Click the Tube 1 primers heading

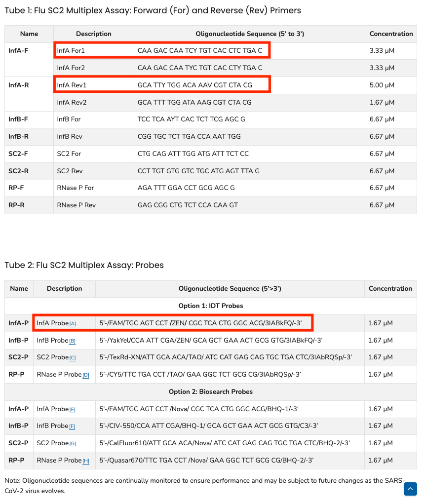click(x=153, y=10)
